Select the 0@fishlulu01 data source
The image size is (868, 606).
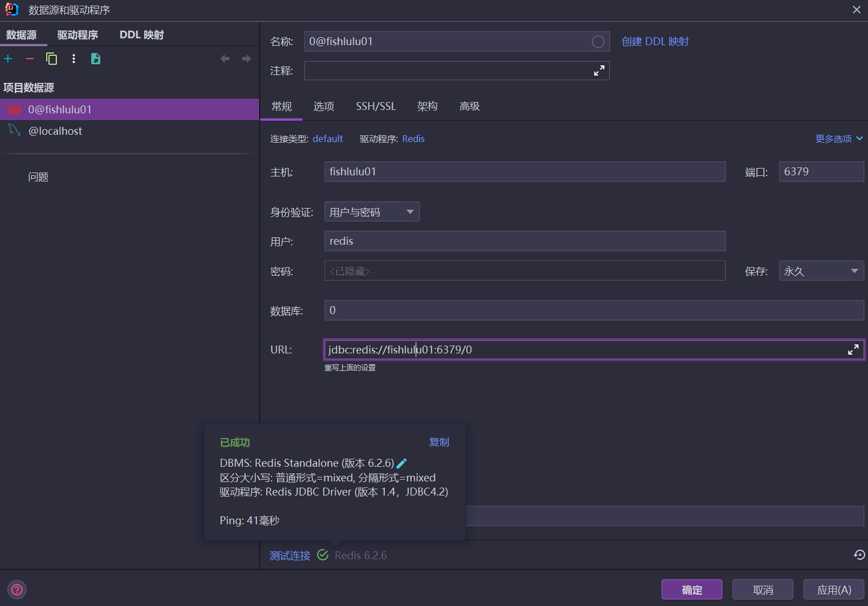(x=130, y=109)
